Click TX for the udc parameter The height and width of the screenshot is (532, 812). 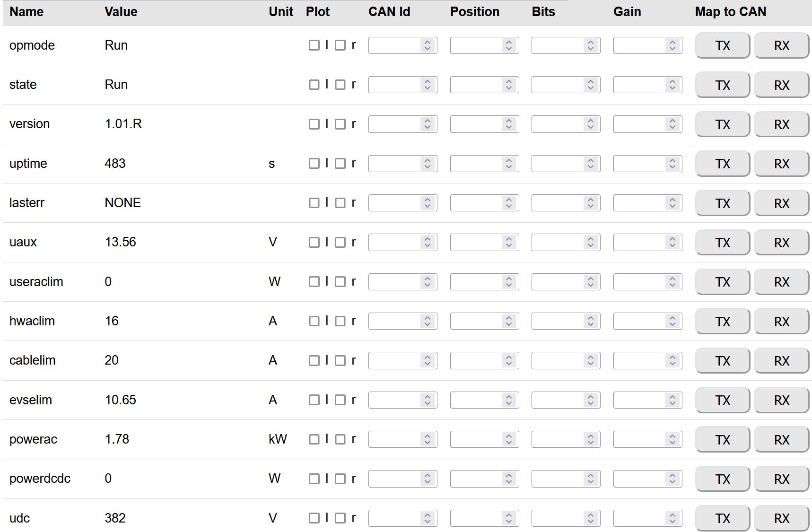(722, 518)
